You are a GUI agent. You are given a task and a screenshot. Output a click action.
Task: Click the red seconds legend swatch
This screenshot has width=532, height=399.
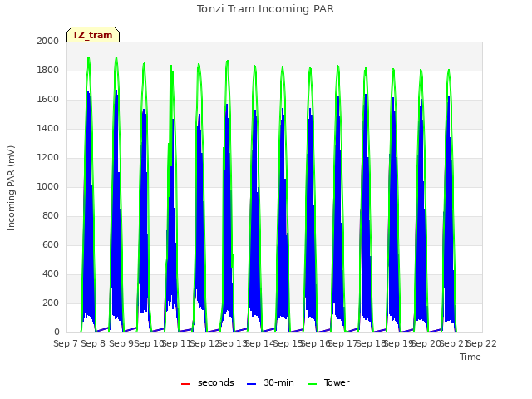[186, 384]
